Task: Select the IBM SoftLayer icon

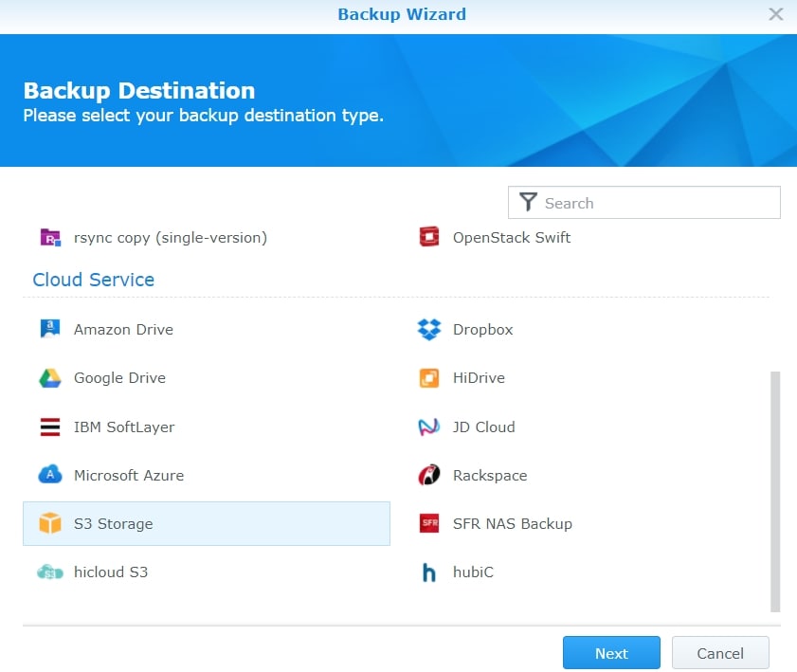Action: (x=50, y=427)
